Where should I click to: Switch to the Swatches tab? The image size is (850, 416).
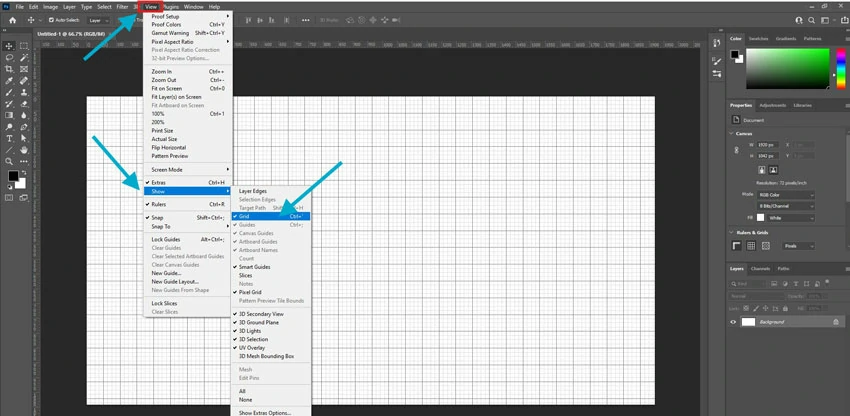760,39
